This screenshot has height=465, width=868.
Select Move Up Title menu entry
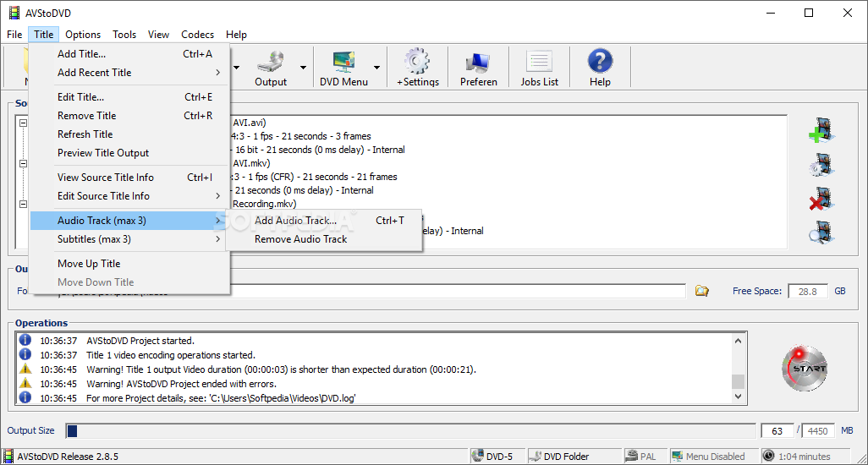pos(129,264)
